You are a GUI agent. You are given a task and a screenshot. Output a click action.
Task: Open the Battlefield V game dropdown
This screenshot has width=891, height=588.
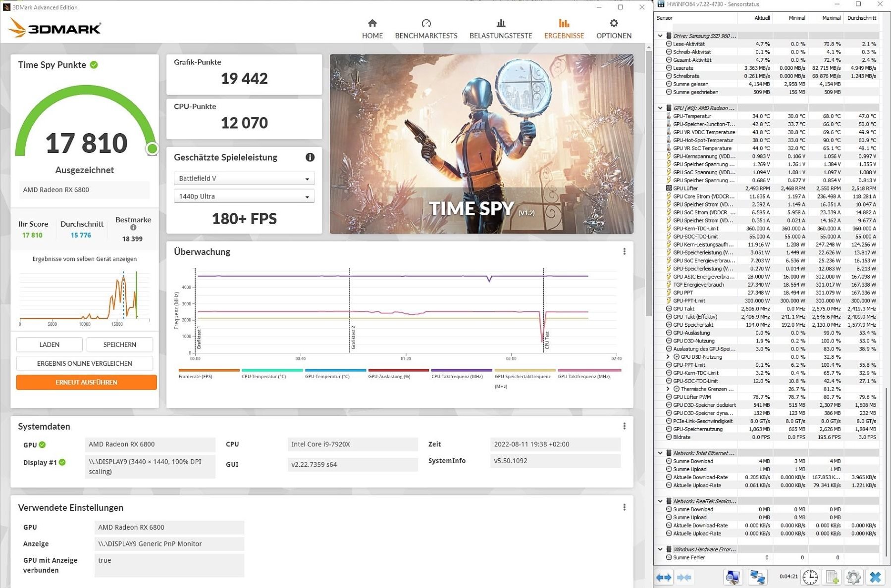244,178
